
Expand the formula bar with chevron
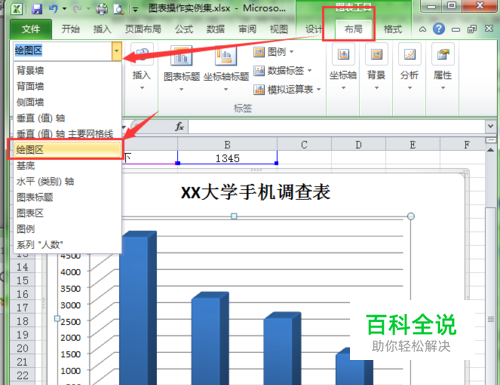(490, 126)
